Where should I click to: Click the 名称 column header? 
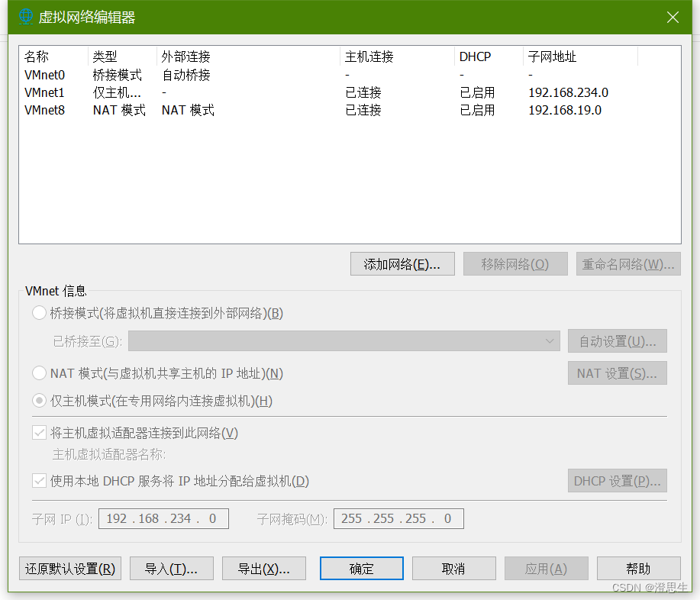tap(53, 56)
